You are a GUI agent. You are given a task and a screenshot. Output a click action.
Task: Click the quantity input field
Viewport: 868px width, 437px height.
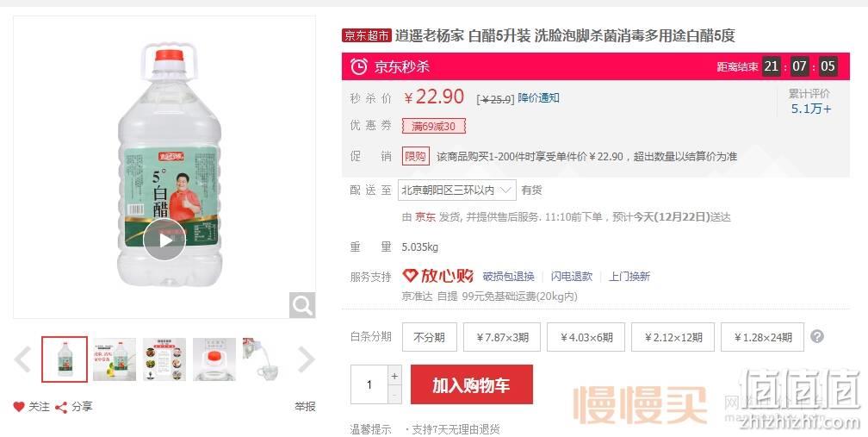pos(369,384)
